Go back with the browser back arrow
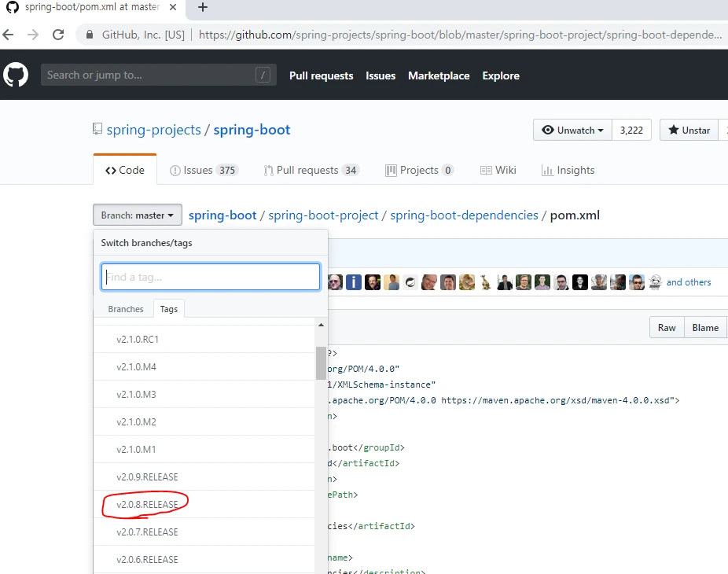 pos(8,35)
